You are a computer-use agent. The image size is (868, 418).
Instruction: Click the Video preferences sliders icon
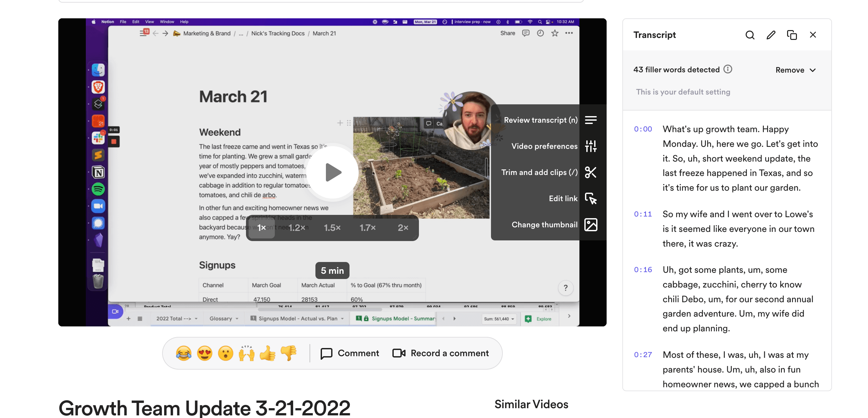[x=591, y=146]
